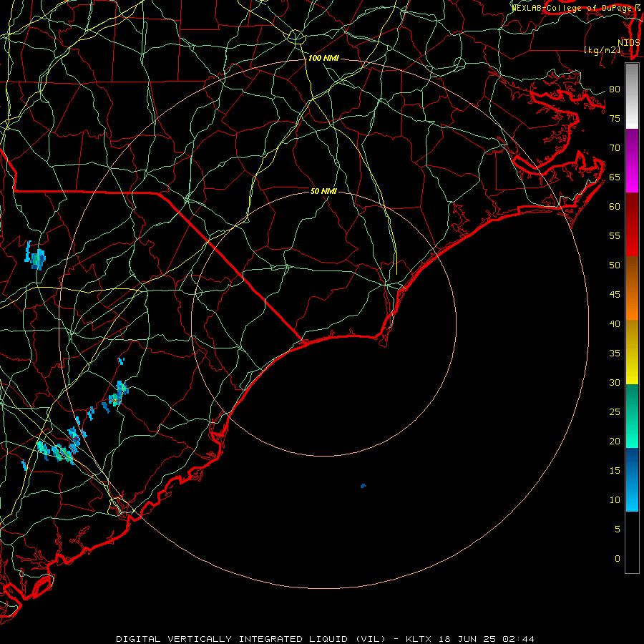Select the purple color bar segment near 70
Screen dimensions: 644x644
[x=632, y=145]
